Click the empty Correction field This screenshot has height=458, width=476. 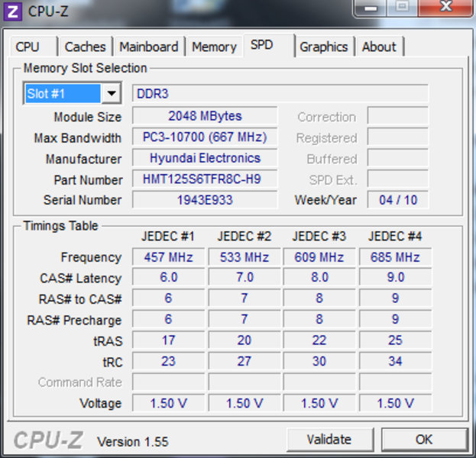398,115
